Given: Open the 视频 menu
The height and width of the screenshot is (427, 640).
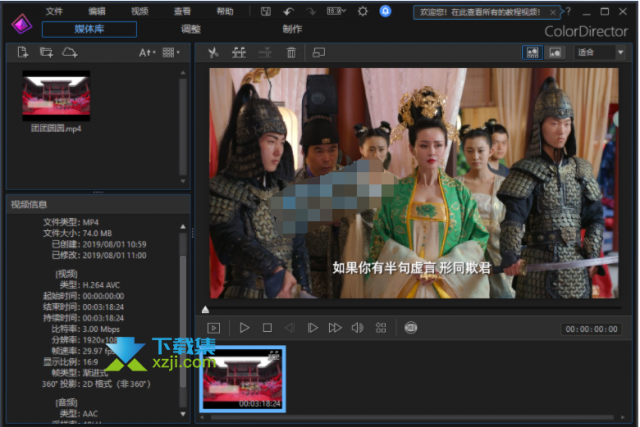Looking at the screenshot, I should click(140, 11).
